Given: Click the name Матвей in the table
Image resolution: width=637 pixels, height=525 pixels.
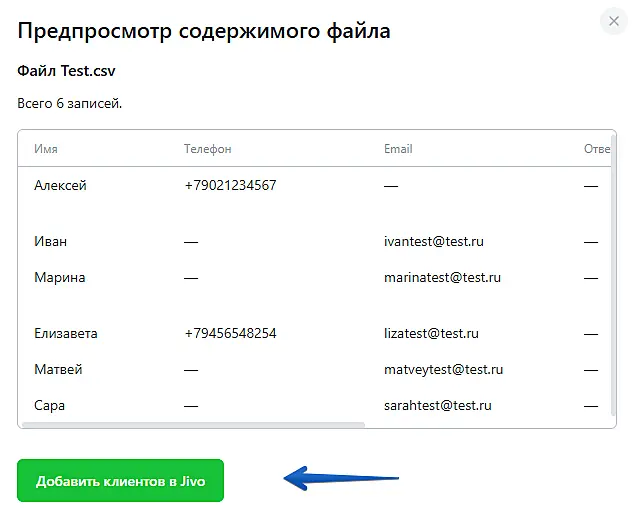Looking at the screenshot, I should [58, 369].
